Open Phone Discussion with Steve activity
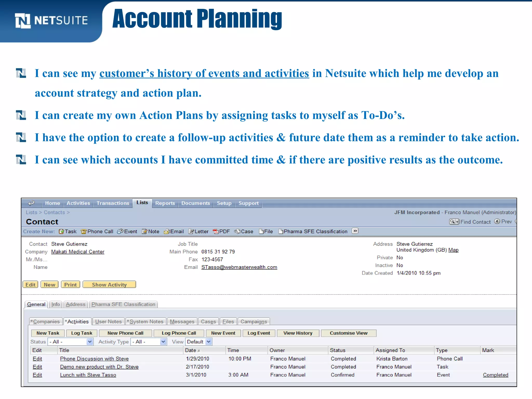This screenshot has width=532, height=399. (x=94, y=359)
